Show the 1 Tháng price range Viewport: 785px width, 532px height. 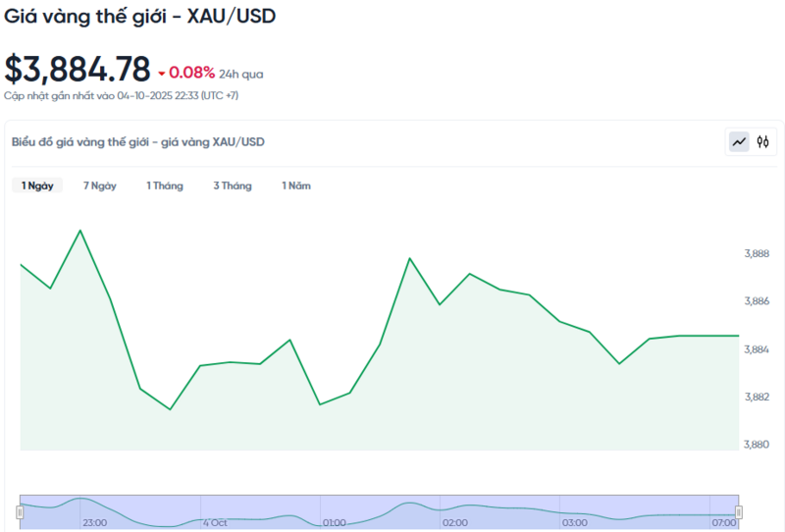point(165,186)
